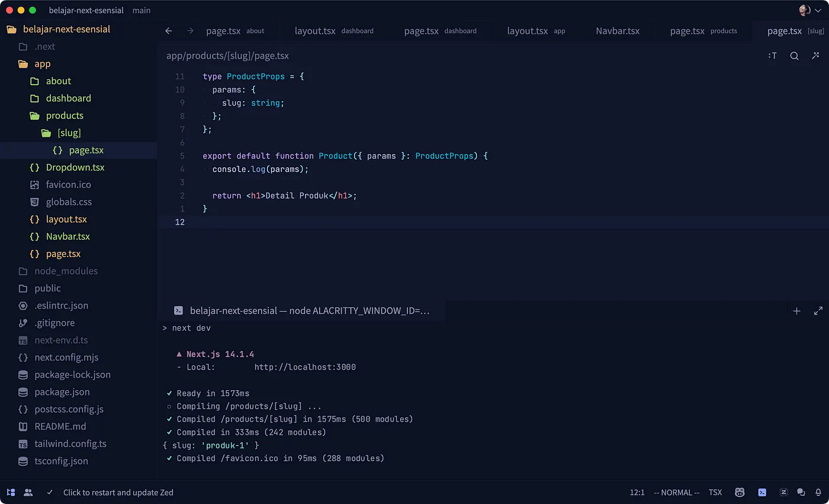Open package.json in the file tree
The height and width of the screenshot is (504, 829).
point(62,391)
